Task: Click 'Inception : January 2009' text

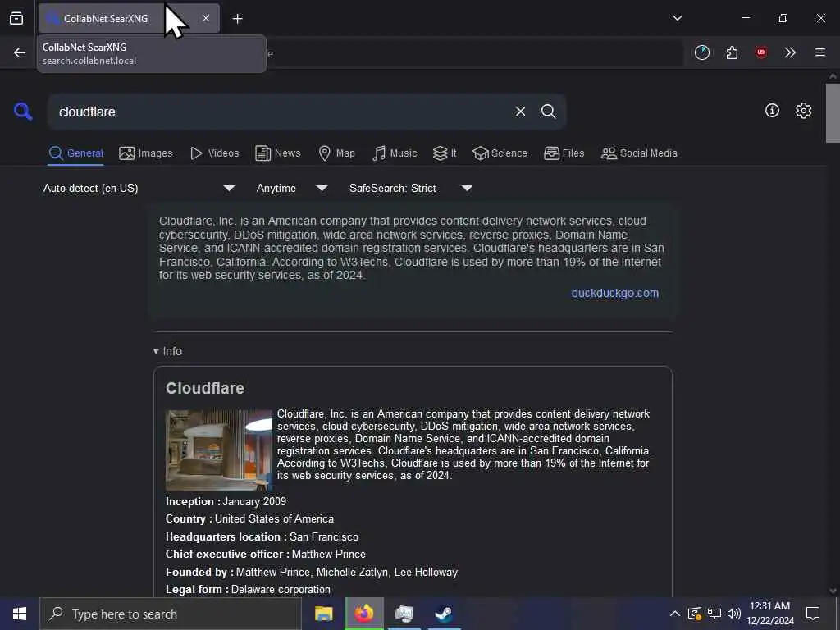Action: pyautogui.click(x=226, y=501)
